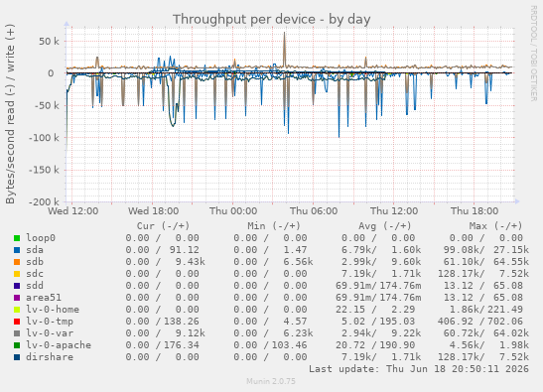
Task: Click sdb current write value 9.43k
Action: pos(191,261)
